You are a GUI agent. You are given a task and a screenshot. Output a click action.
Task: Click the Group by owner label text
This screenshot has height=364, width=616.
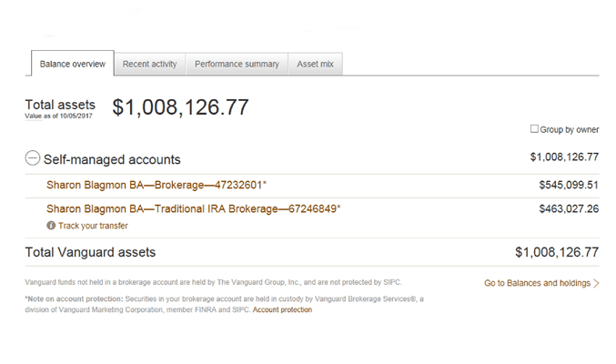pos(570,129)
